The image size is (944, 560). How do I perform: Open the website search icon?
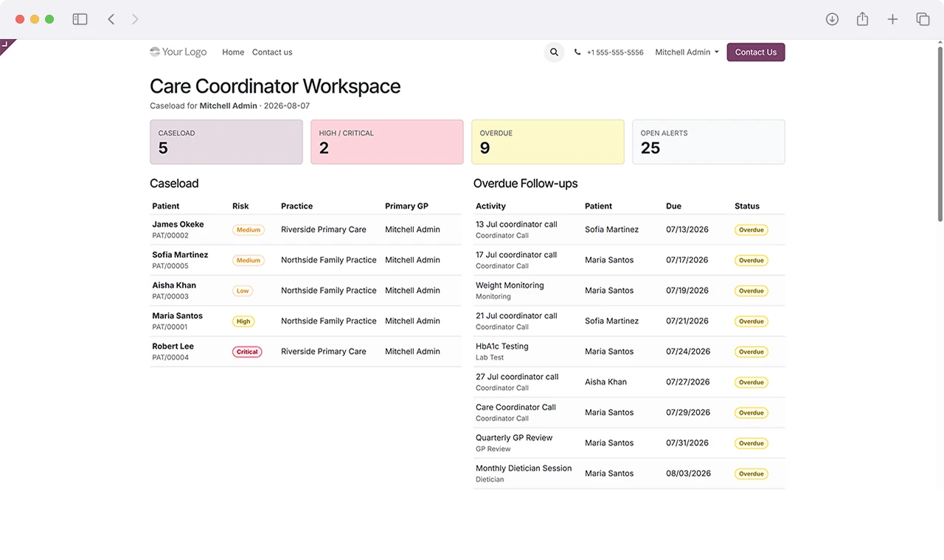click(554, 52)
